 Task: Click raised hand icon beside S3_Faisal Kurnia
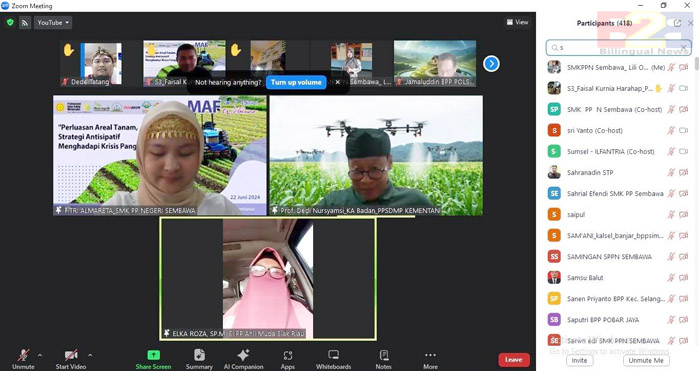658,88
